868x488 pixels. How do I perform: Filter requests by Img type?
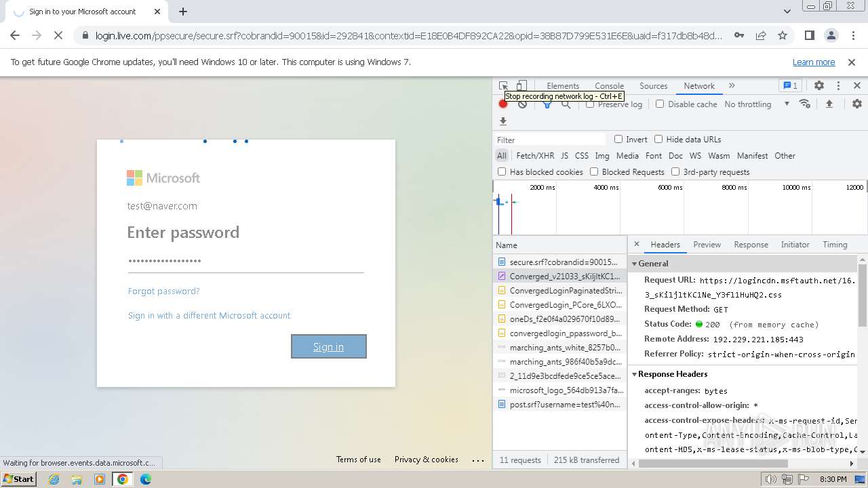(602, 156)
